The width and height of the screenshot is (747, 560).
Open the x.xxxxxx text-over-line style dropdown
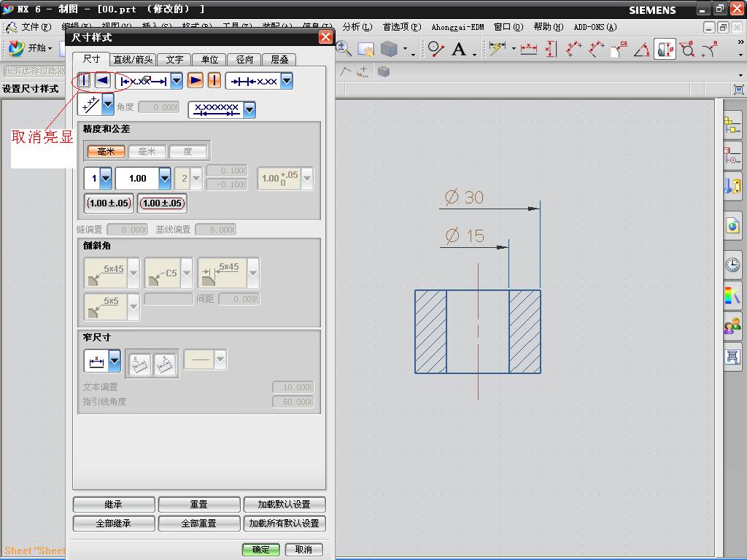click(x=249, y=110)
